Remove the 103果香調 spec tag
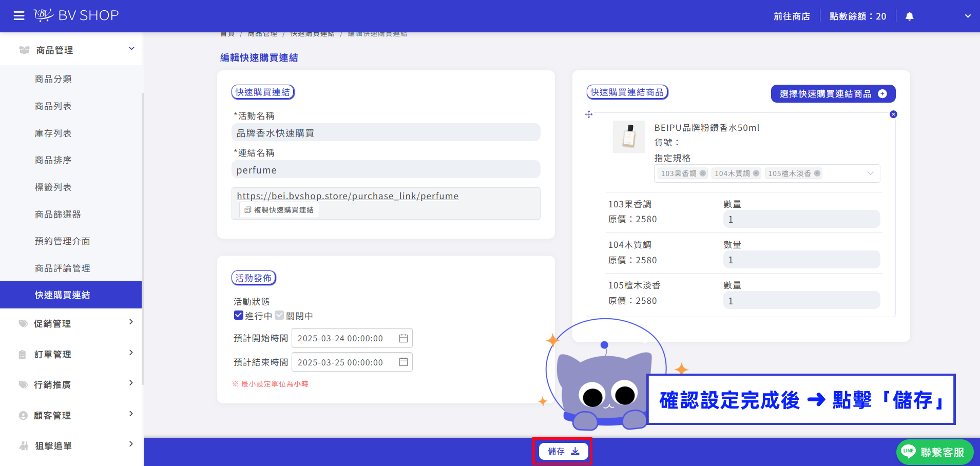 (x=703, y=173)
